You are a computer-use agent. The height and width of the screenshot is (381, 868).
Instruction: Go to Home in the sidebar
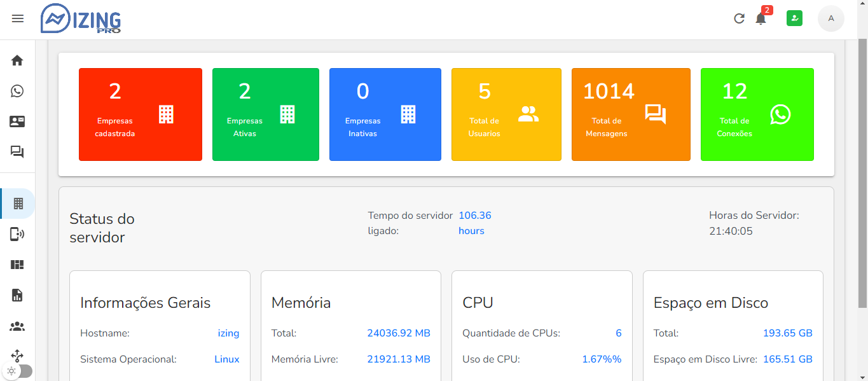point(17,60)
